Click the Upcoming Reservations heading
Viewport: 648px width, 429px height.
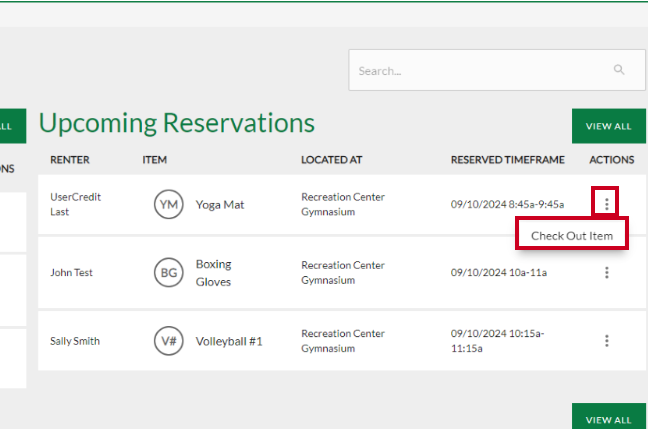[176, 123]
